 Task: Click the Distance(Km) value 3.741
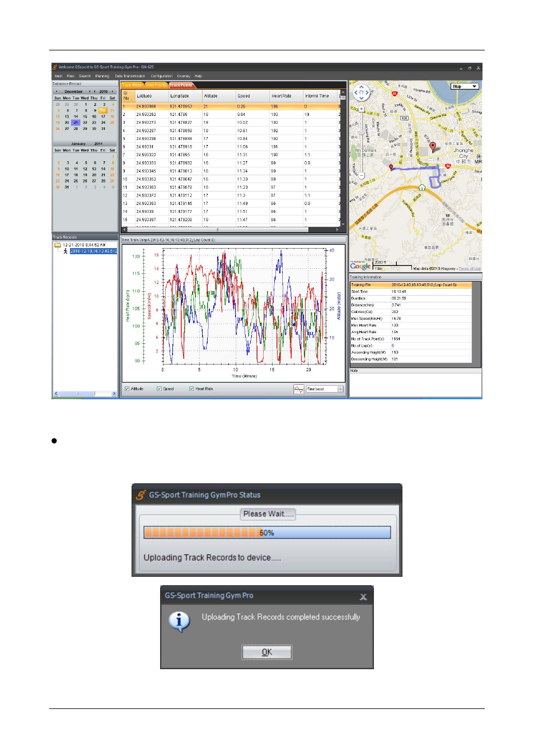tap(396, 305)
